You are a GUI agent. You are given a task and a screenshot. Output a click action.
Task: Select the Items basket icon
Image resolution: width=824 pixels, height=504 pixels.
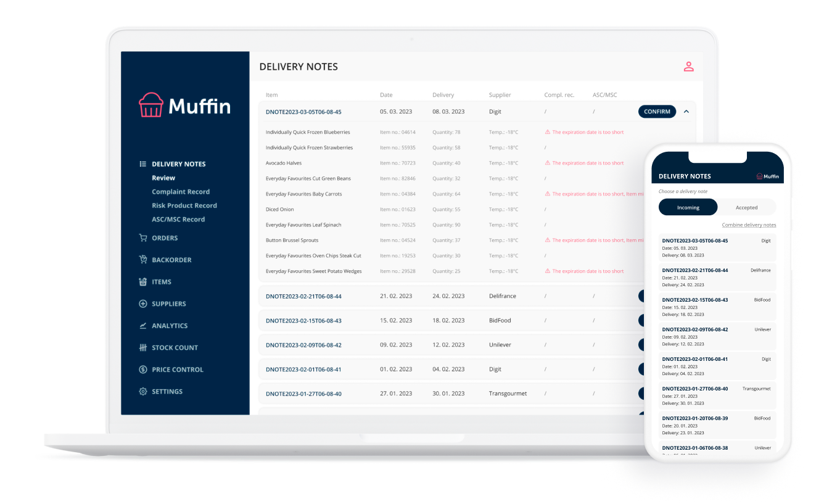pos(143,282)
